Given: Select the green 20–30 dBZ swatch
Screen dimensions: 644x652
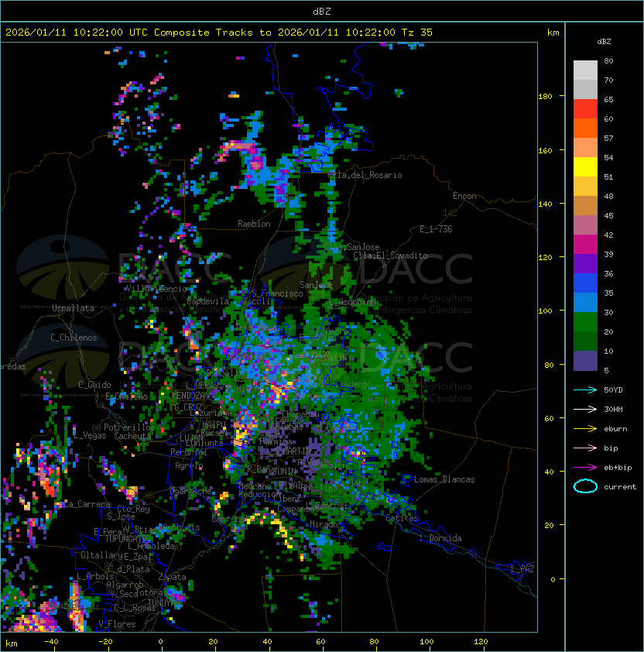Looking at the screenshot, I should (585, 322).
